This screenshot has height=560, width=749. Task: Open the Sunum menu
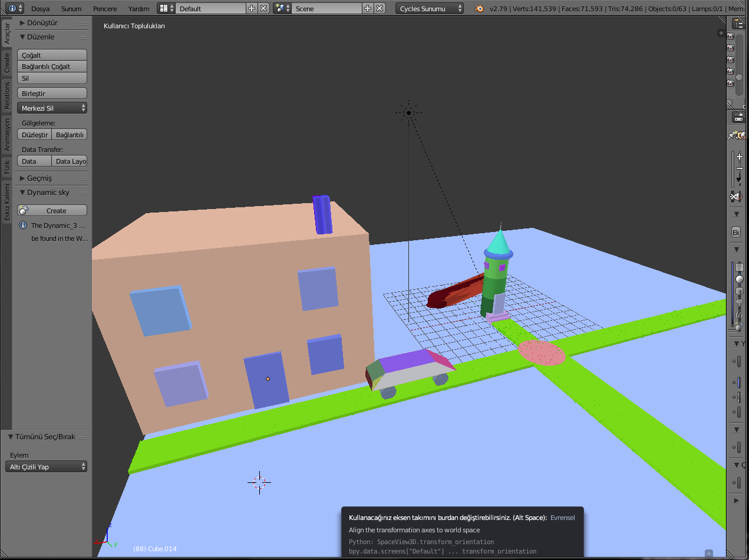pos(72,8)
